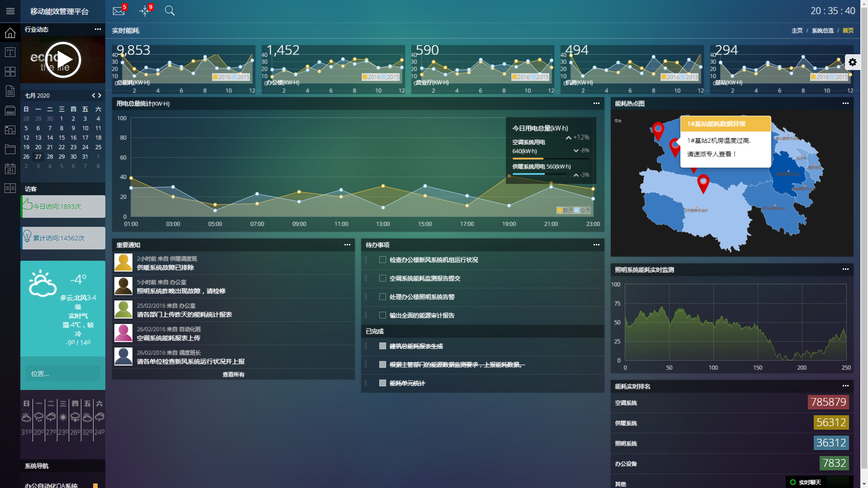
Task: Open the 实时聊天 chat button
Action: pyautogui.click(x=809, y=482)
